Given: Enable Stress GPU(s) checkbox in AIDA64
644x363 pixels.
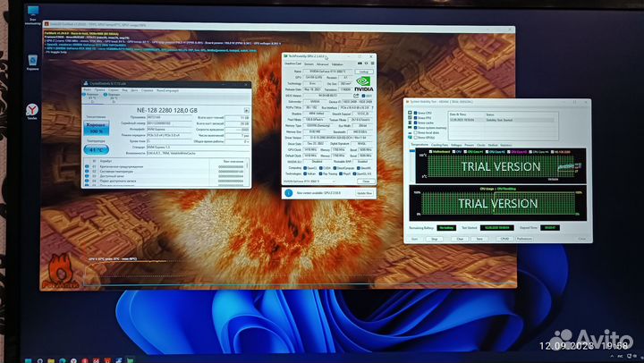Looking at the screenshot, I should pyautogui.click(x=416, y=137).
